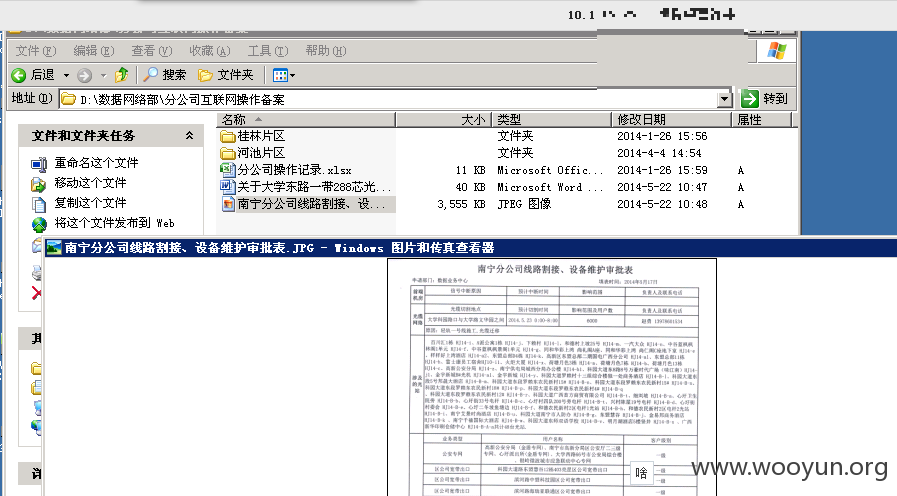Open the 工具(T) menu
The width and height of the screenshot is (897, 496).
coord(268,51)
